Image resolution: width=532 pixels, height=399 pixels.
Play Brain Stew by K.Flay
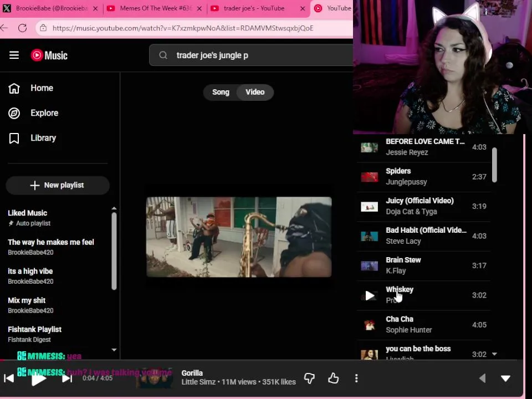pyautogui.click(x=424, y=265)
